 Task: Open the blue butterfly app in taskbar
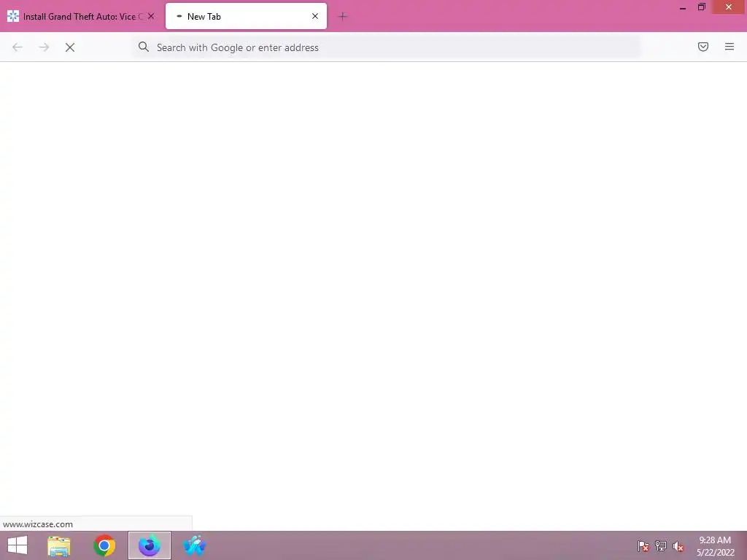(194, 545)
